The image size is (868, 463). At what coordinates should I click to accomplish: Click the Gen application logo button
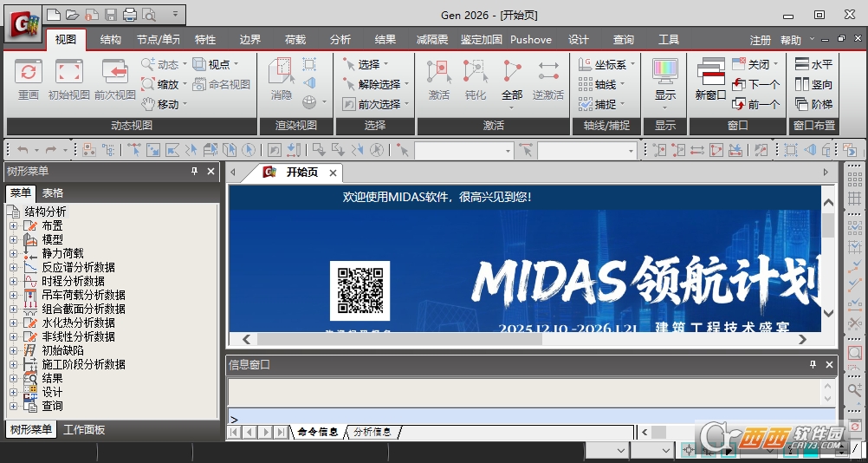(24, 25)
